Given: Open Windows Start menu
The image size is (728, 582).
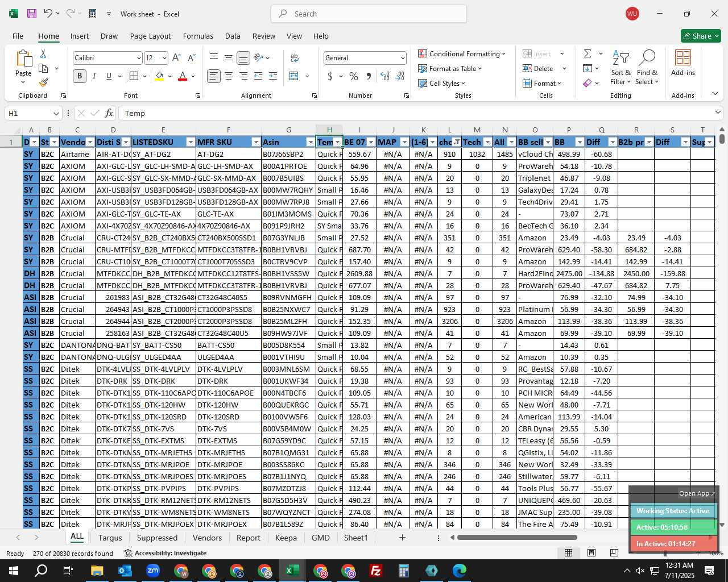Looking at the screenshot, I should coord(13,571).
